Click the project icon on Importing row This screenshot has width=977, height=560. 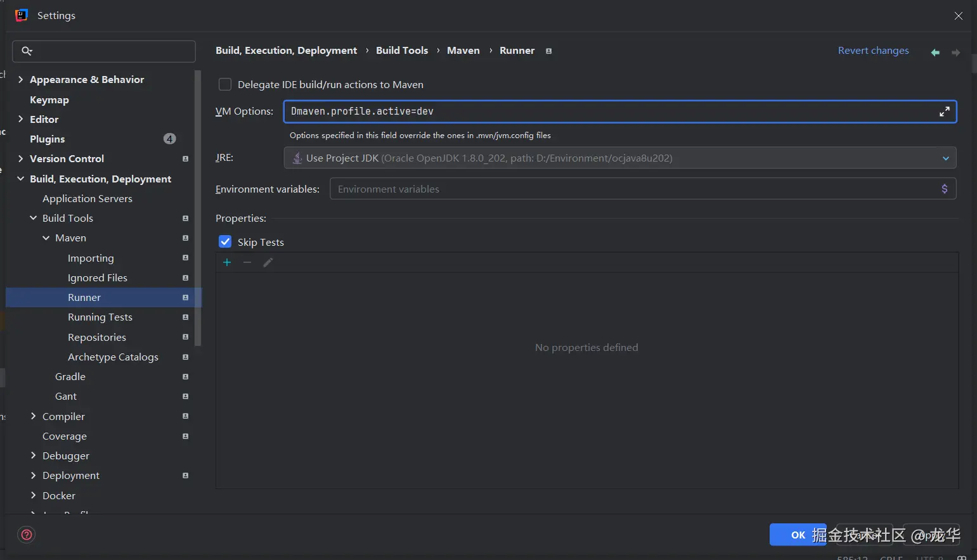pyautogui.click(x=185, y=258)
